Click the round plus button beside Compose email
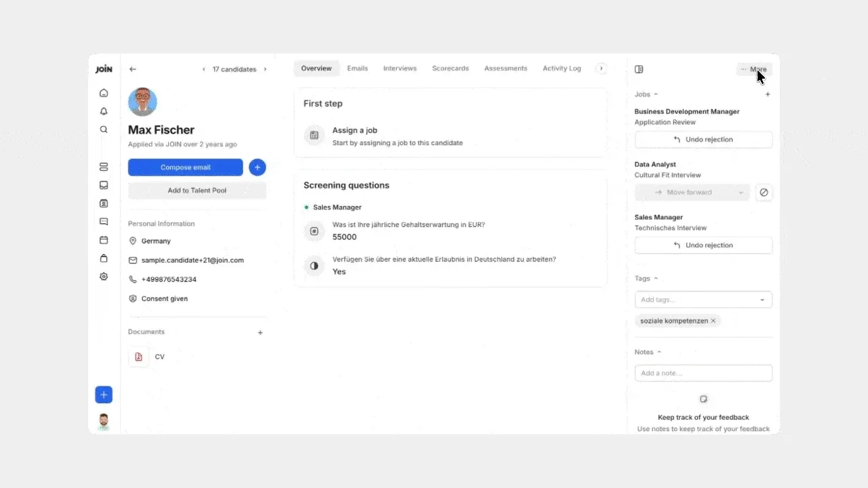 258,167
